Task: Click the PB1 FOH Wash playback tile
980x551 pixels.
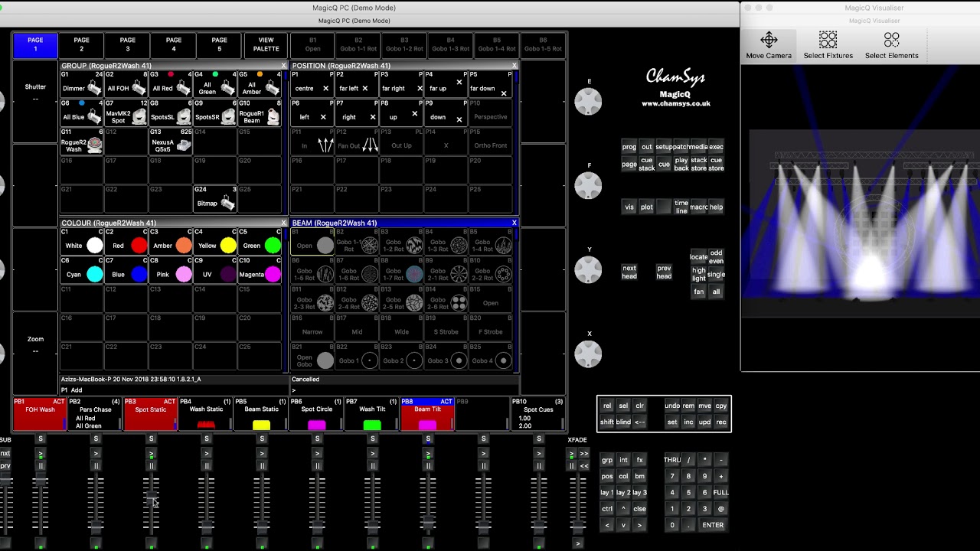Action: coord(40,414)
